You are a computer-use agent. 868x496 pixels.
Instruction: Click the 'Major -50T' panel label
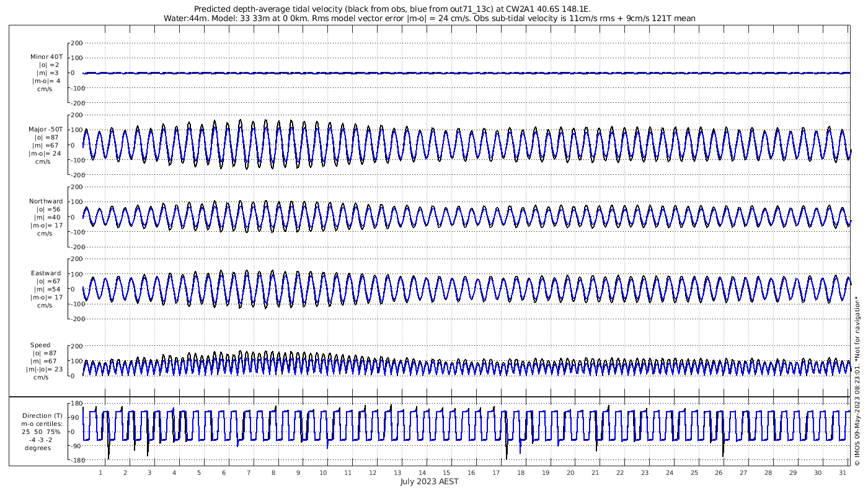point(46,130)
